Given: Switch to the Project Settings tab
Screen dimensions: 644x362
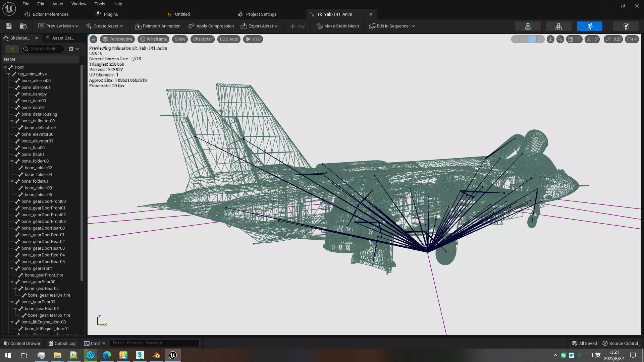Looking at the screenshot, I should coord(258,14).
